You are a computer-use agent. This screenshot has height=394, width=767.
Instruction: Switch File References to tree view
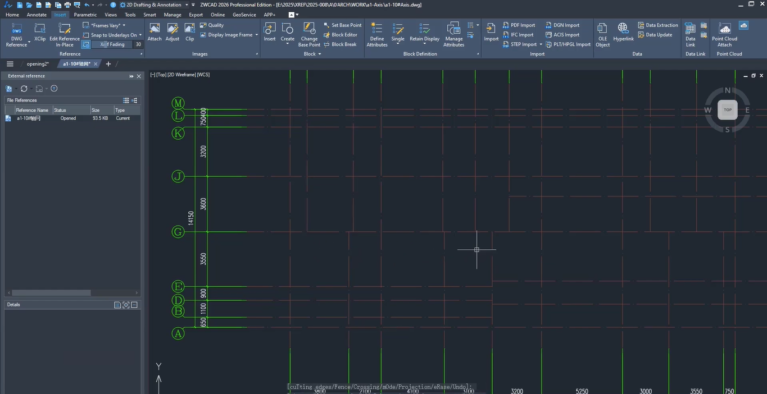[x=135, y=100]
